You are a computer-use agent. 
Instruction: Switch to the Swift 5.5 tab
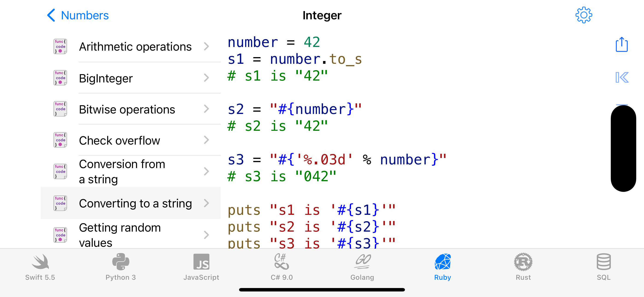pyautogui.click(x=40, y=267)
